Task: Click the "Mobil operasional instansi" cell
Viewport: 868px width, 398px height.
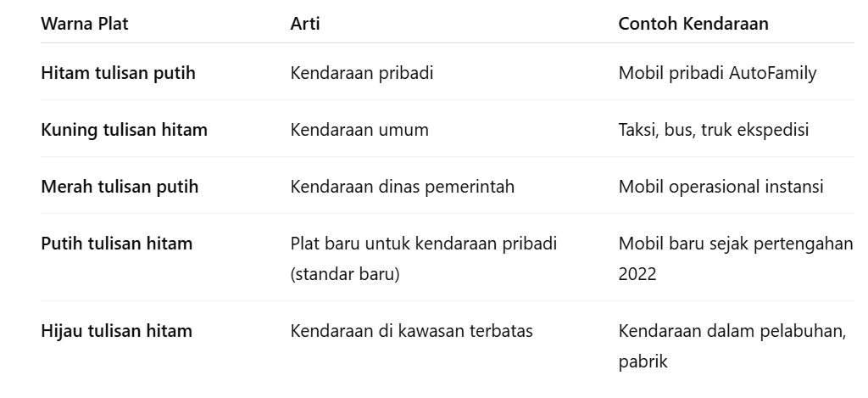Action: coord(721,187)
